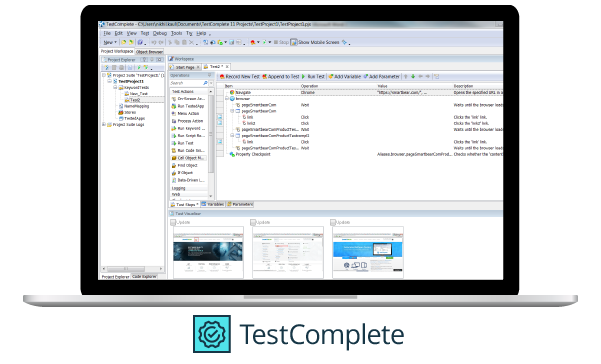This screenshot has width=601, height=364.
Task: Tick the Update checkbox above the middle white thumbnail
Action: pyautogui.click(x=253, y=222)
